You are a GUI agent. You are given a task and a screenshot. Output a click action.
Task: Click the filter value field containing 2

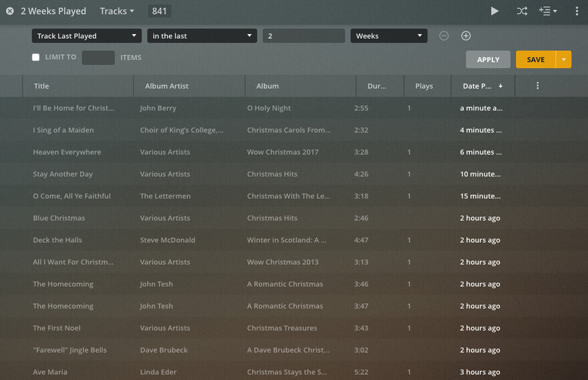(x=304, y=35)
